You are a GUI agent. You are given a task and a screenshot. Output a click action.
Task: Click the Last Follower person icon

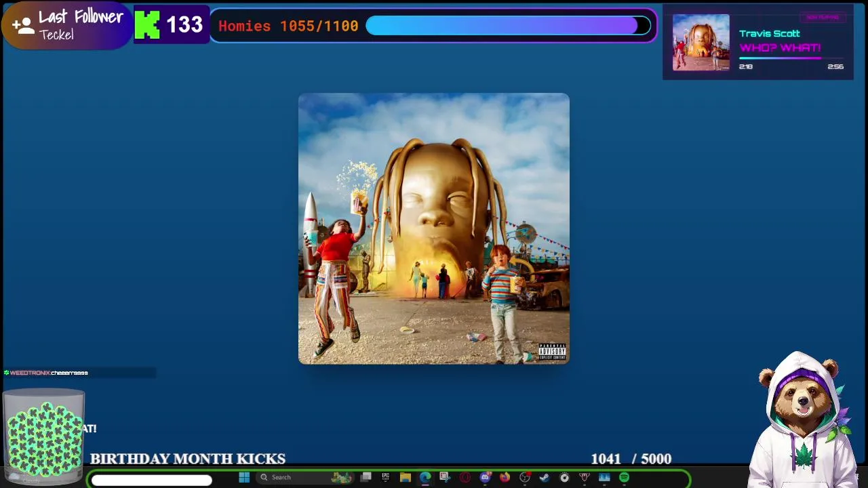point(22,26)
